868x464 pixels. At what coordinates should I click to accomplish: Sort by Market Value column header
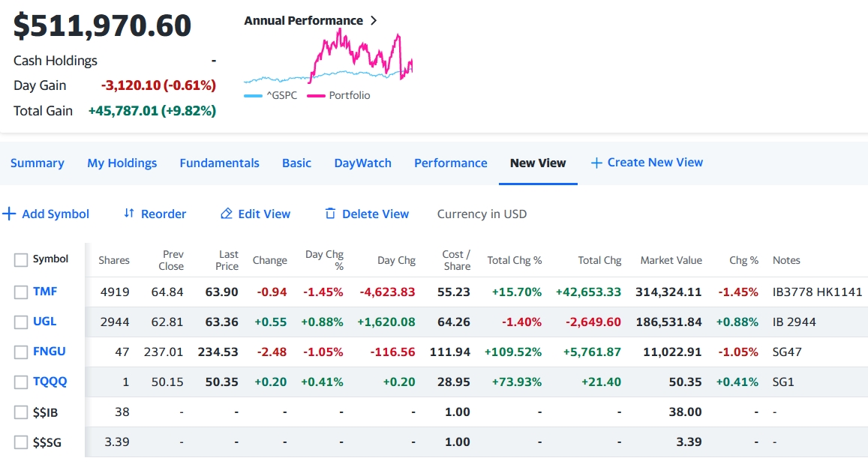pyautogui.click(x=671, y=260)
